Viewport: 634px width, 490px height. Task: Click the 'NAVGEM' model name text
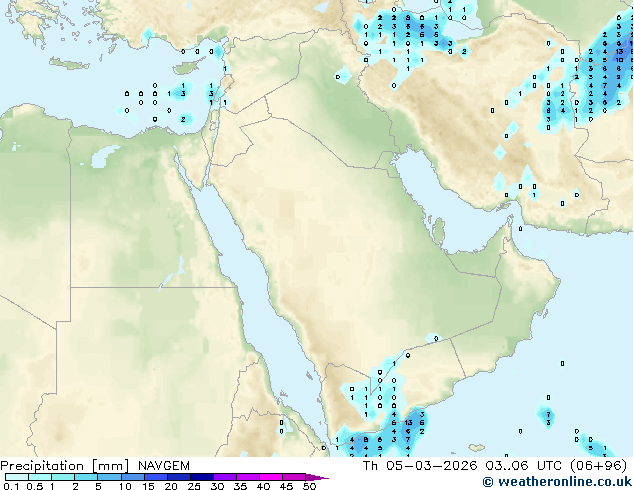pyautogui.click(x=163, y=466)
